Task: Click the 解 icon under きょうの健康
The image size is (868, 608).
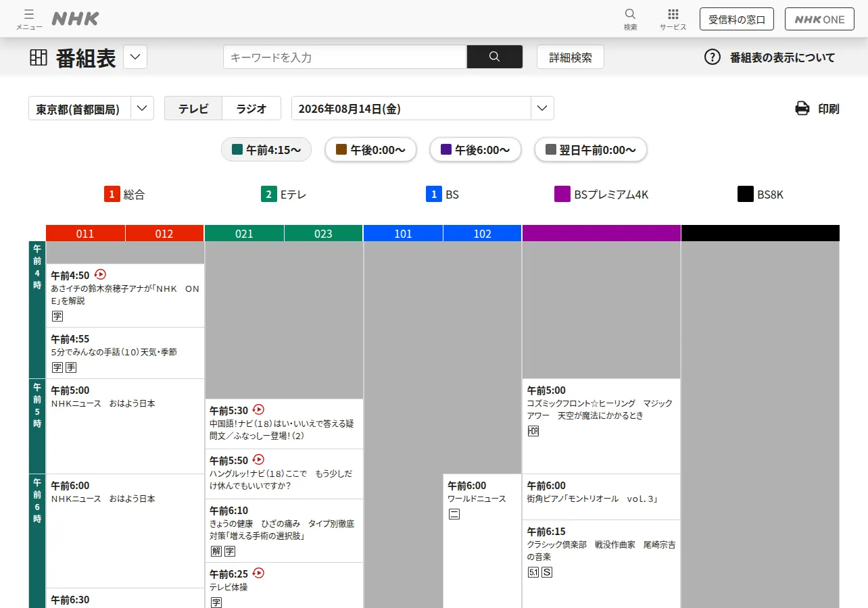Action: pos(216,551)
